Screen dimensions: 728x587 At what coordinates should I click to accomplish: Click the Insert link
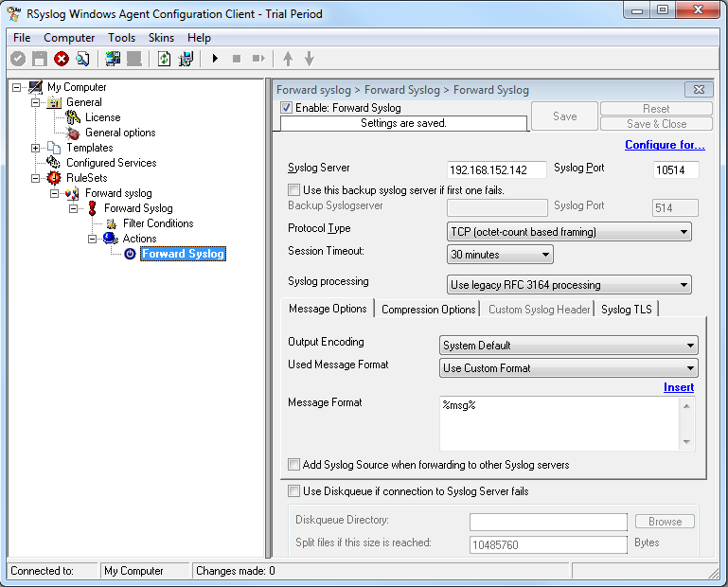coord(679,387)
